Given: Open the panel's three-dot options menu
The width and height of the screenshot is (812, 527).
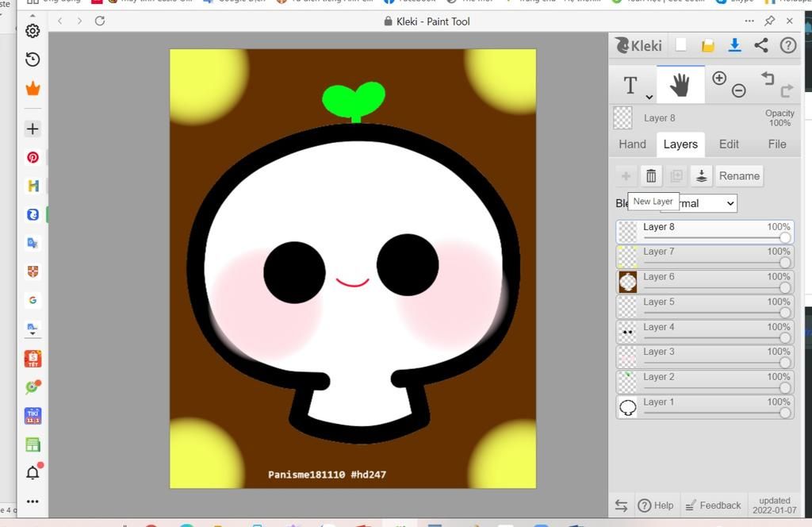Looking at the screenshot, I should [x=749, y=21].
